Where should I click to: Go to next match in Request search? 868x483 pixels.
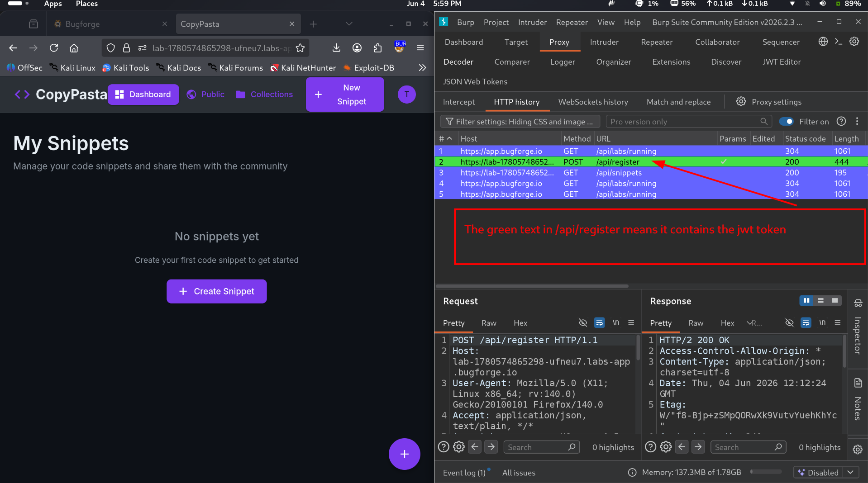tap(491, 447)
